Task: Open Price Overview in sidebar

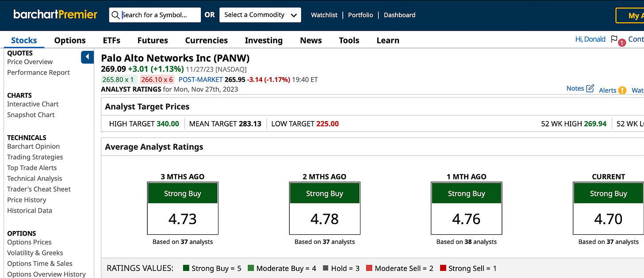Action: coord(30,62)
